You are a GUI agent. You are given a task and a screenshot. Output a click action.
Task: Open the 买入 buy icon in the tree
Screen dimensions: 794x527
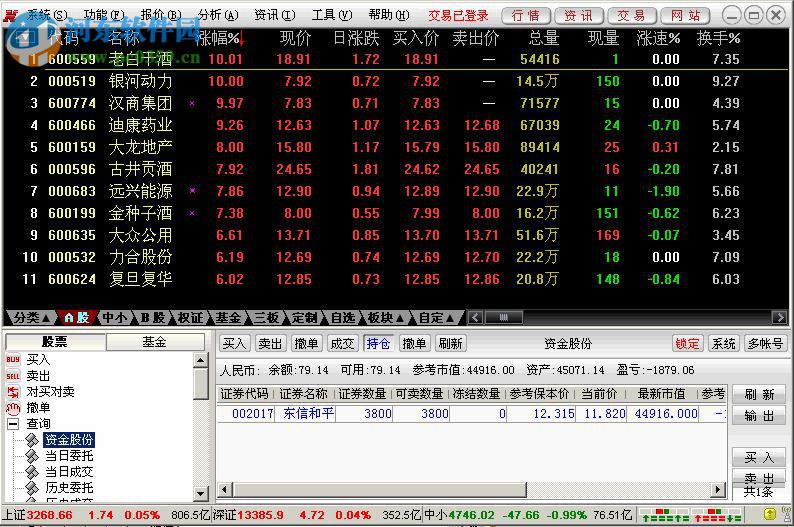13,359
